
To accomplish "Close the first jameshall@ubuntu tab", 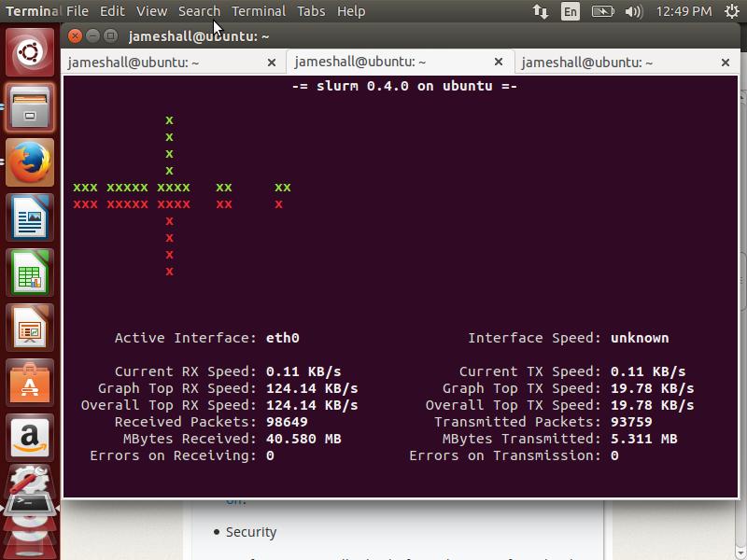I will tap(272, 63).
